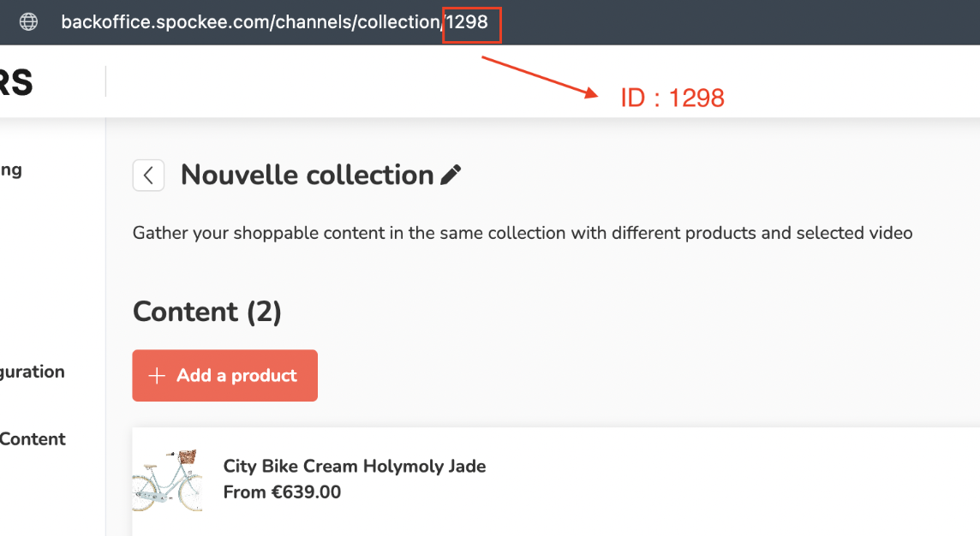Click the 1298 collection ID in the URL

click(467, 22)
